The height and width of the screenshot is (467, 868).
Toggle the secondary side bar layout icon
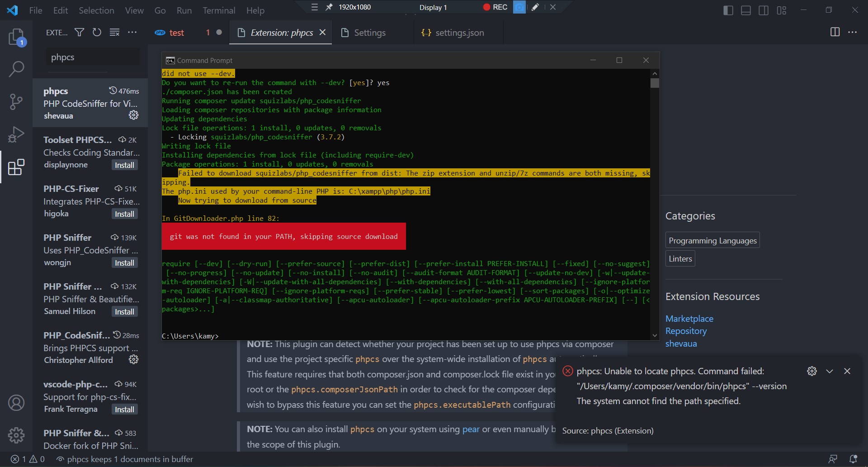[x=764, y=10]
